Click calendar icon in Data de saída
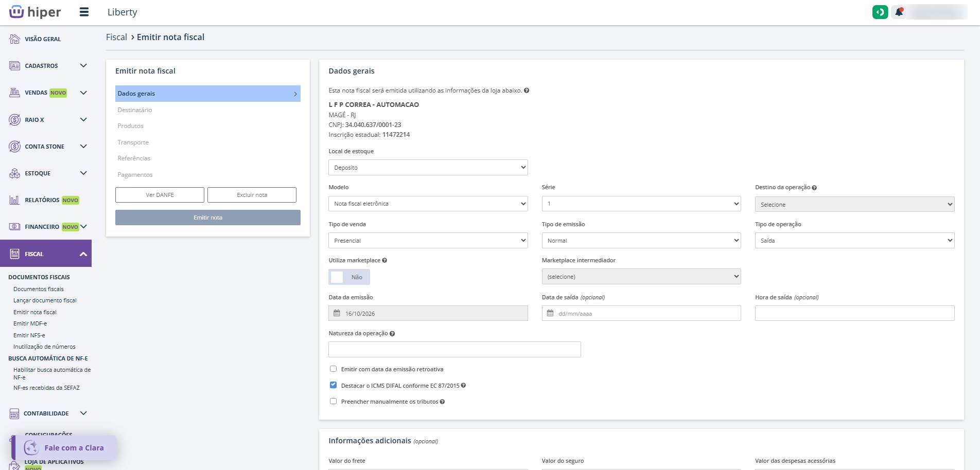The height and width of the screenshot is (470, 980). pos(550,313)
